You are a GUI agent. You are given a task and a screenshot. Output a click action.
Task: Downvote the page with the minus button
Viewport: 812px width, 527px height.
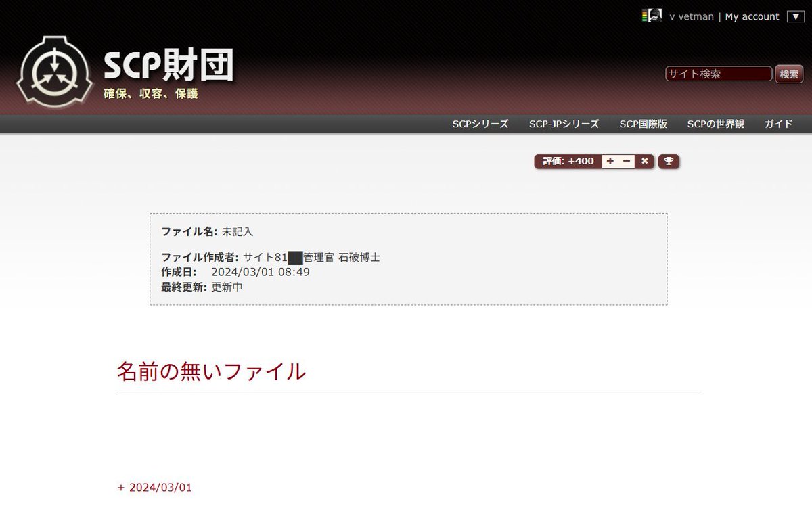(627, 161)
